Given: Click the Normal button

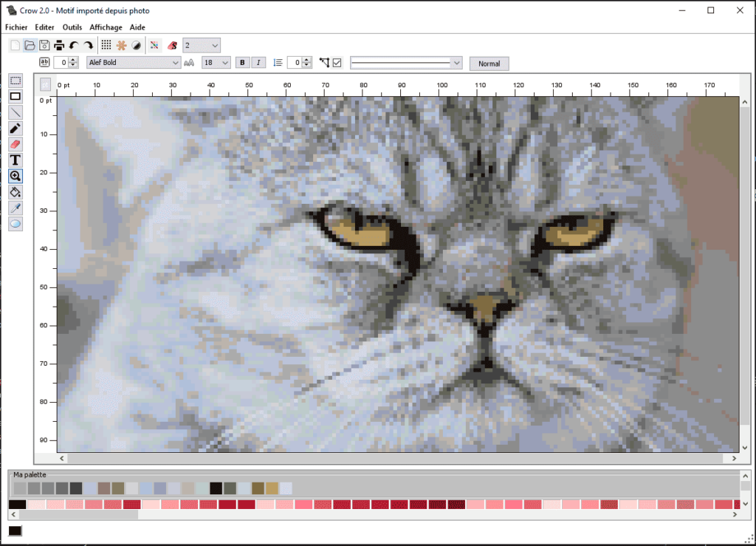Looking at the screenshot, I should [x=489, y=64].
